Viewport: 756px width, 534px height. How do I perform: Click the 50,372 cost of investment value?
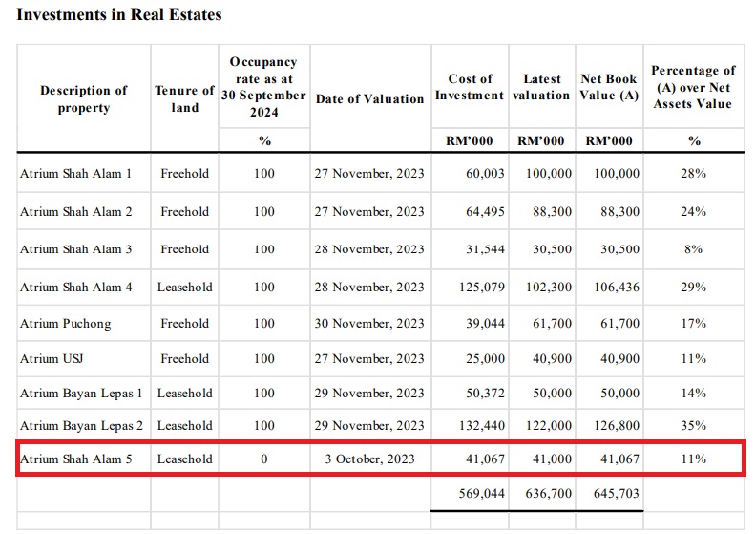tap(485, 394)
